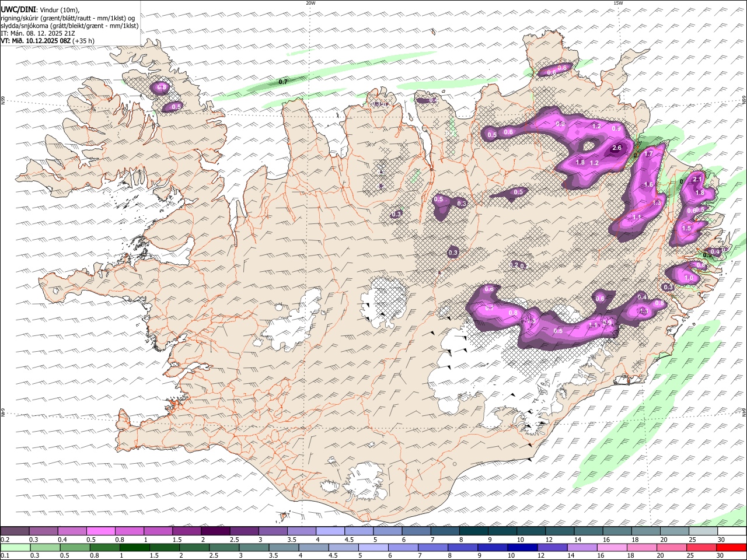Select the 1.3 value in eastern band
This screenshot has width=747, height=560.
point(657,202)
